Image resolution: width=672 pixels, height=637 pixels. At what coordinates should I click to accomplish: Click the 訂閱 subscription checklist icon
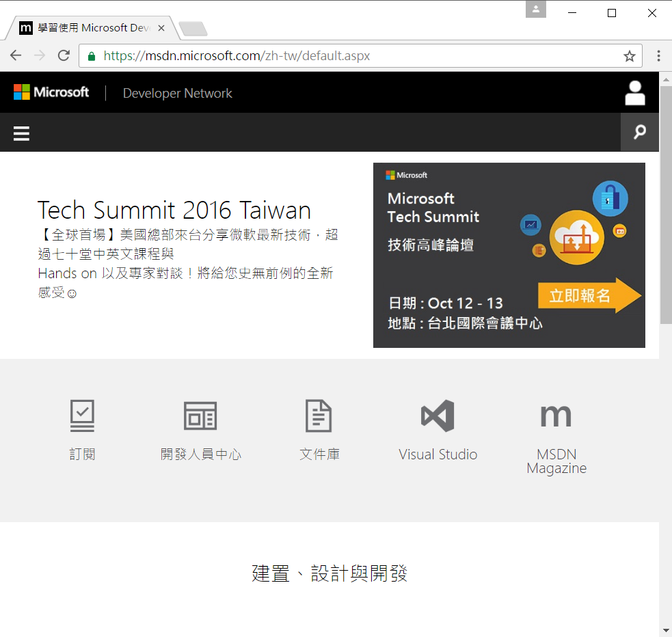(x=82, y=416)
